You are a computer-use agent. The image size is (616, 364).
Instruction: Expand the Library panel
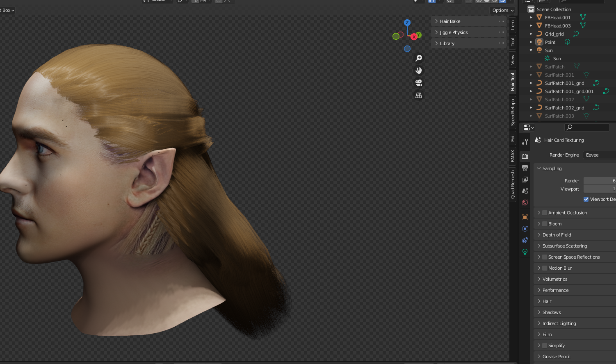pos(469,43)
